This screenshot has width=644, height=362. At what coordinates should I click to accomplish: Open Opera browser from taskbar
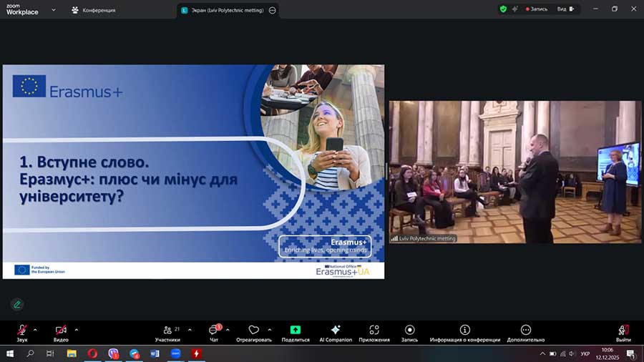coord(92,353)
